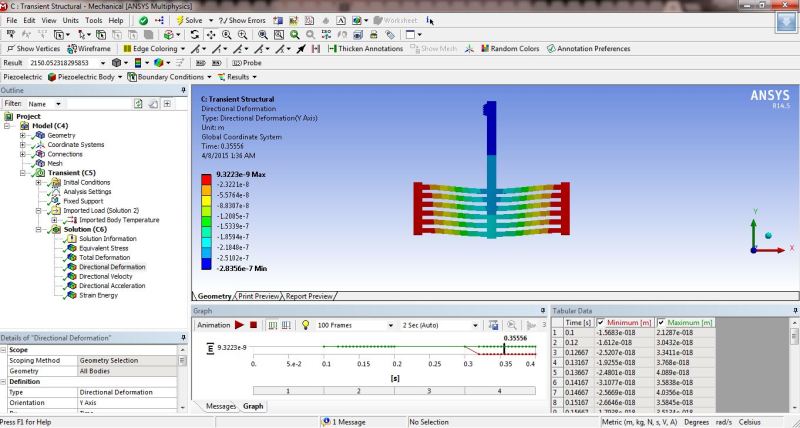This screenshot has width=800, height=428.
Task: Open the Result scale factor dropdown
Action: click(x=103, y=63)
